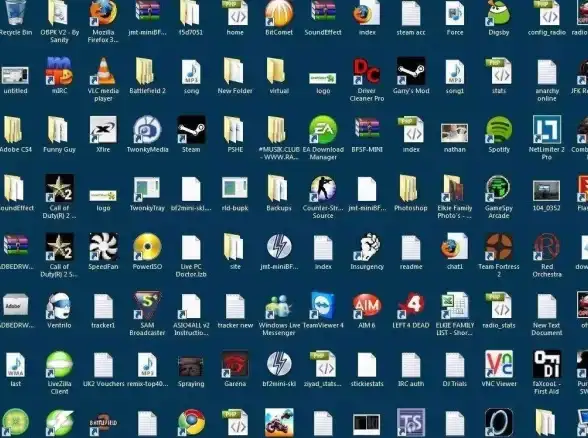Select the Ventrilo icon
The height and width of the screenshot is (438, 588).
point(59,306)
